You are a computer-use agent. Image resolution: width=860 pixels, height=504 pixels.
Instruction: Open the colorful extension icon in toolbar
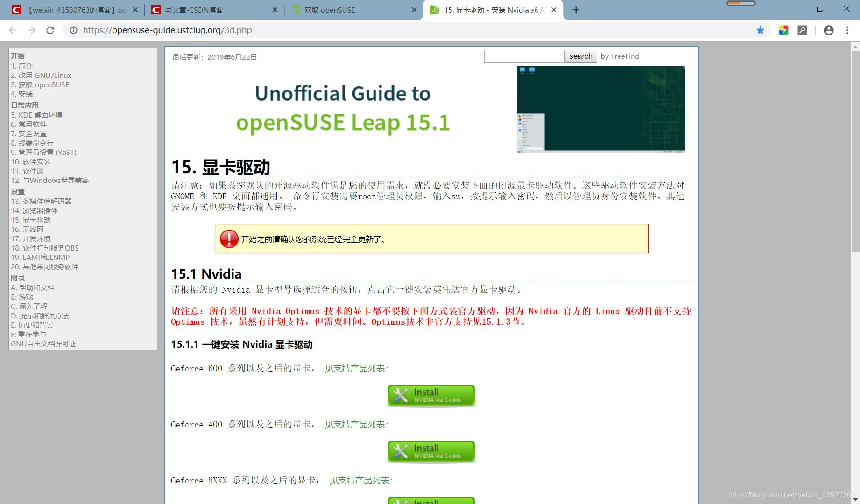784,30
